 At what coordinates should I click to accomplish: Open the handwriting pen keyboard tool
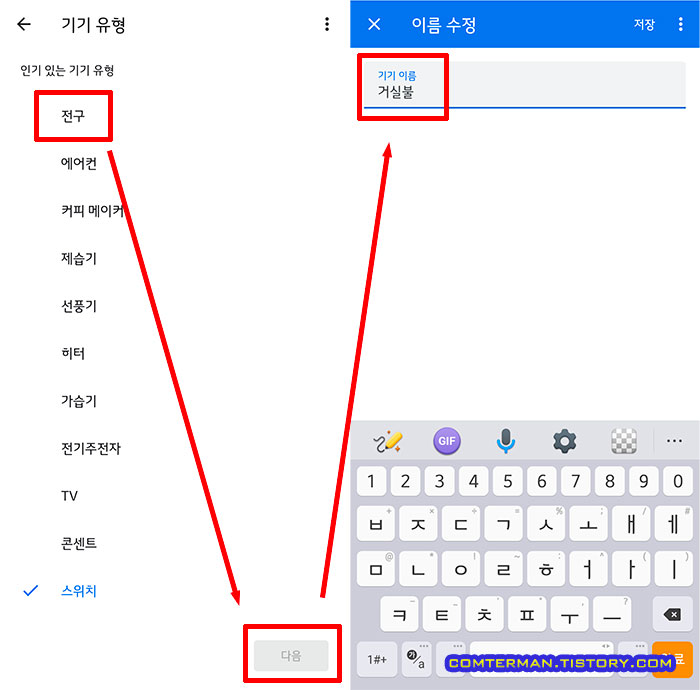pyautogui.click(x=388, y=442)
